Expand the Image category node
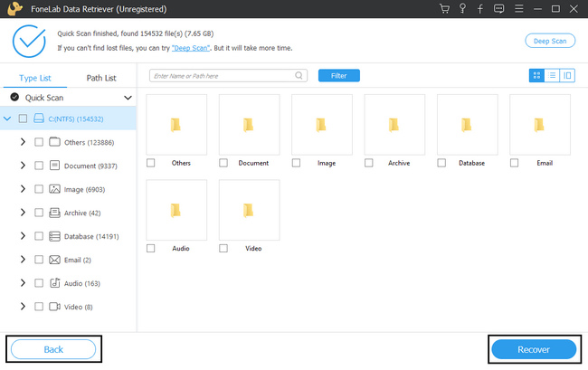 pyautogui.click(x=23, y=189)
